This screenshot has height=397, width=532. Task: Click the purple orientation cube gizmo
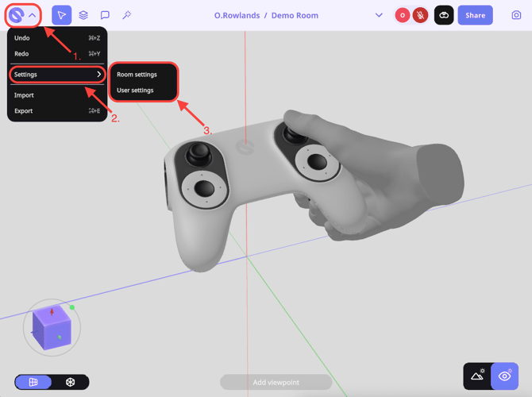point(52,327)
